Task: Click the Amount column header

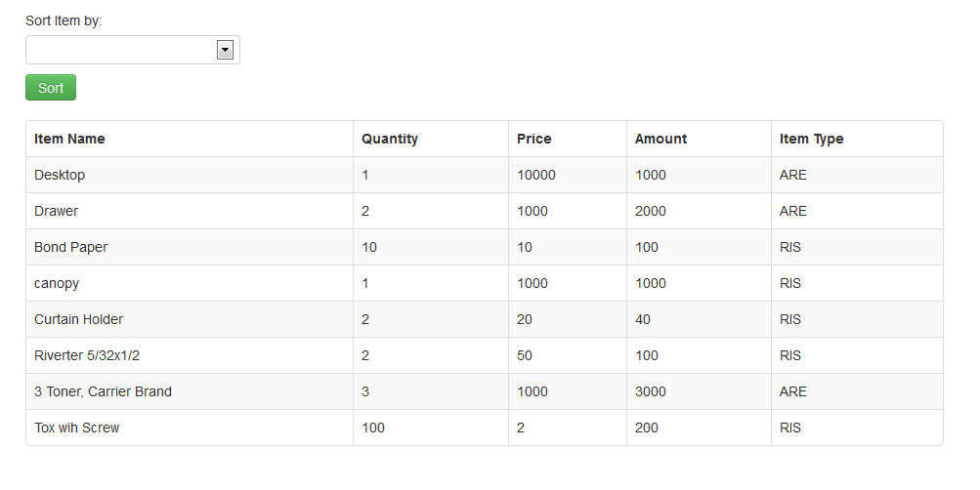Action: (660, 139)
